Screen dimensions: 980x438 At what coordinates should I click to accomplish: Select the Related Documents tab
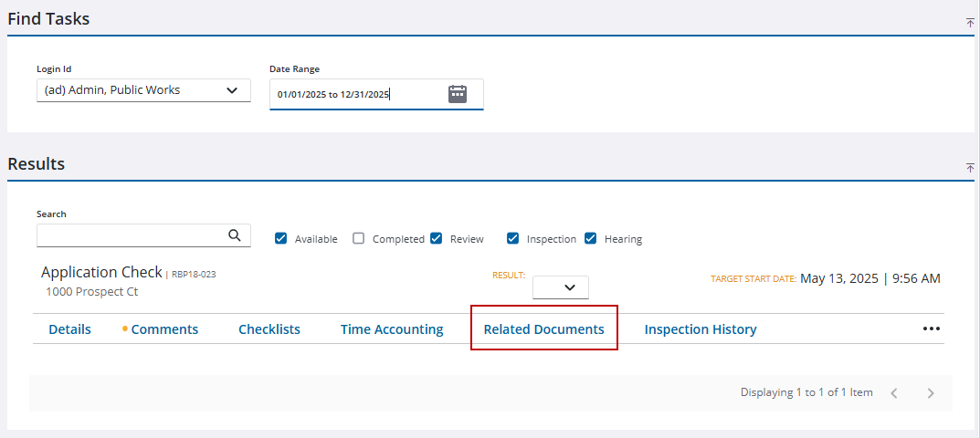[x=543, y=329]
